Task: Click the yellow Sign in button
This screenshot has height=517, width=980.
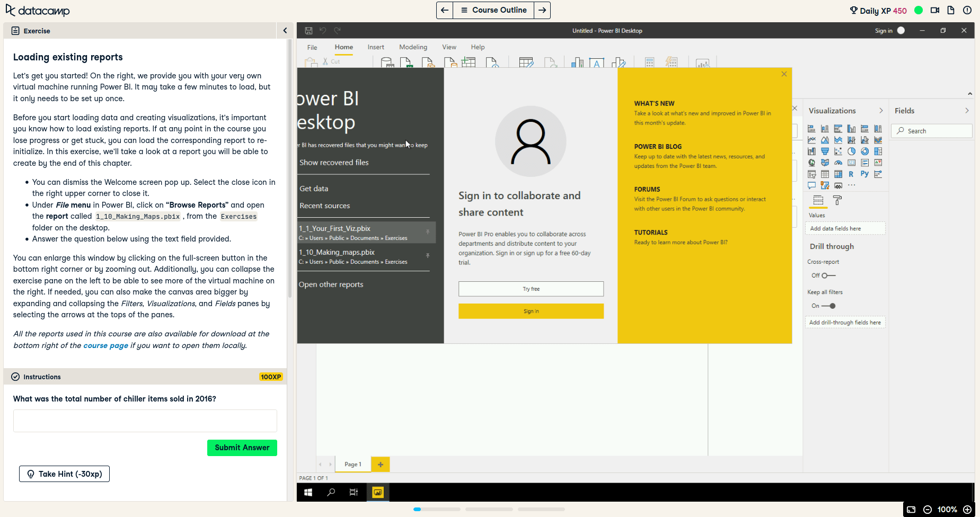Action: point(531,311)
